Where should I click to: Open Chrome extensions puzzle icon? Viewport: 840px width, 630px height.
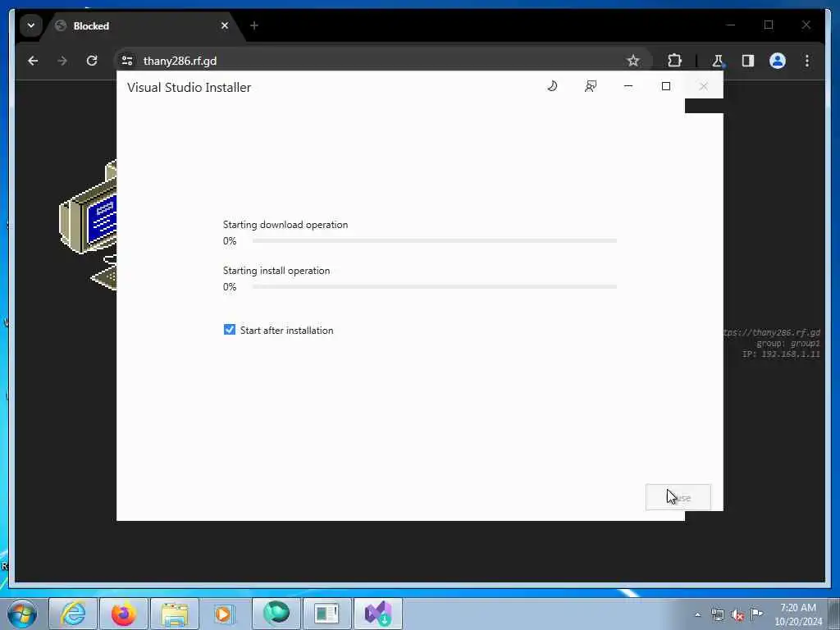pos(674,61)
